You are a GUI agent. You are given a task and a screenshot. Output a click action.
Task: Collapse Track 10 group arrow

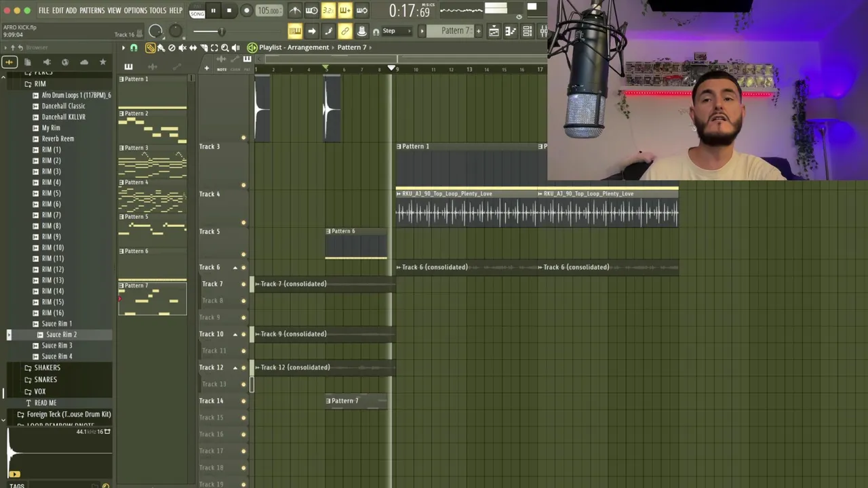tap(235, 334)
